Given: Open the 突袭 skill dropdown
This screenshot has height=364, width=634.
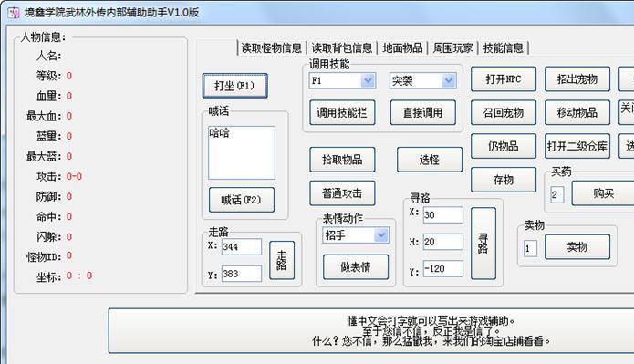Looking at the screenshot, I should pyautogui.click(x=448, y=80).
